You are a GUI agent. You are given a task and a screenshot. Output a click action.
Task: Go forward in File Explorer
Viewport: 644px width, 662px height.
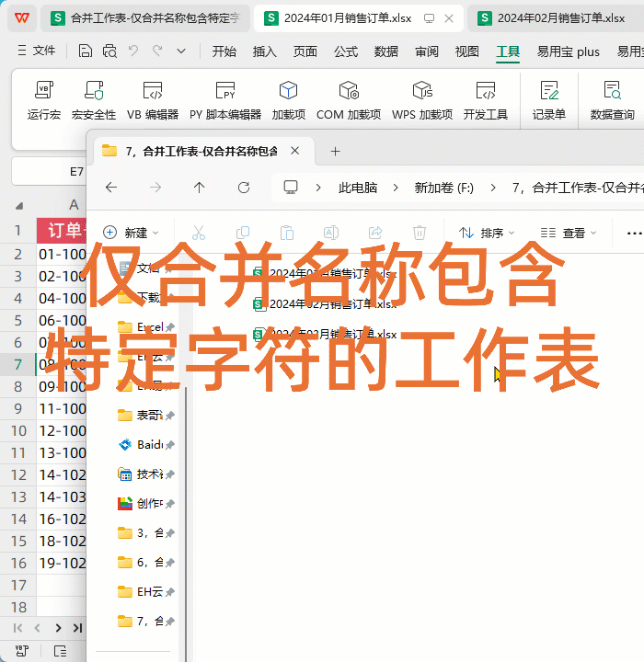(x=155, y=187)
